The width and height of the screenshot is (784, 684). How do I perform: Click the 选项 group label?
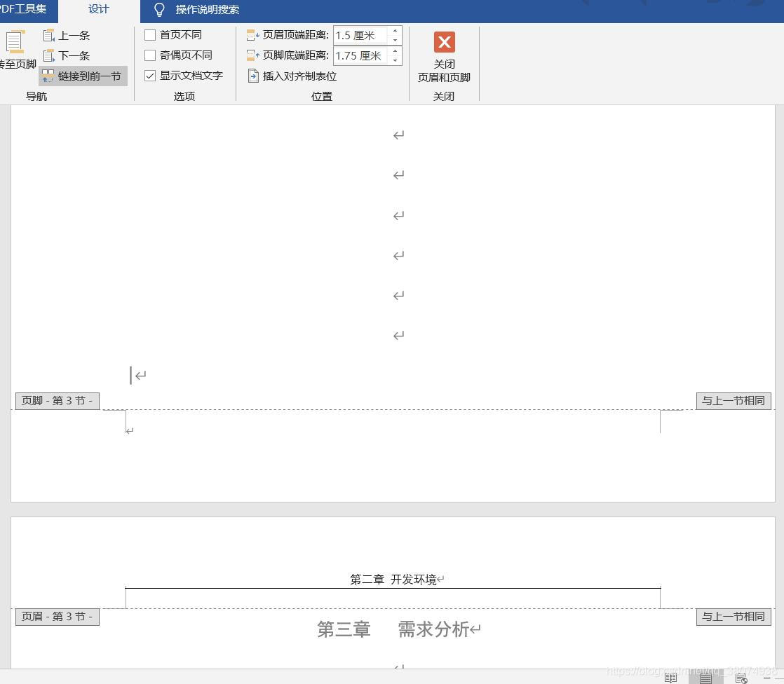[184, 97]
